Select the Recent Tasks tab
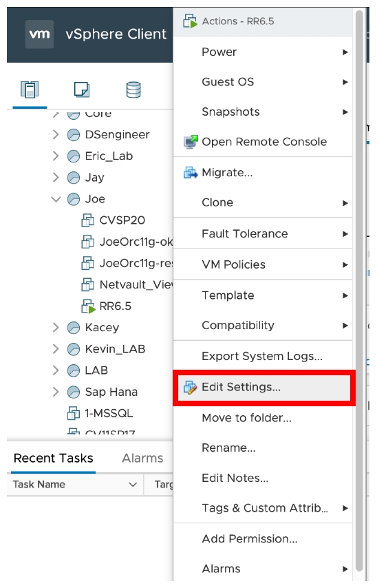377x588 pixels. (x=53, y=458)
